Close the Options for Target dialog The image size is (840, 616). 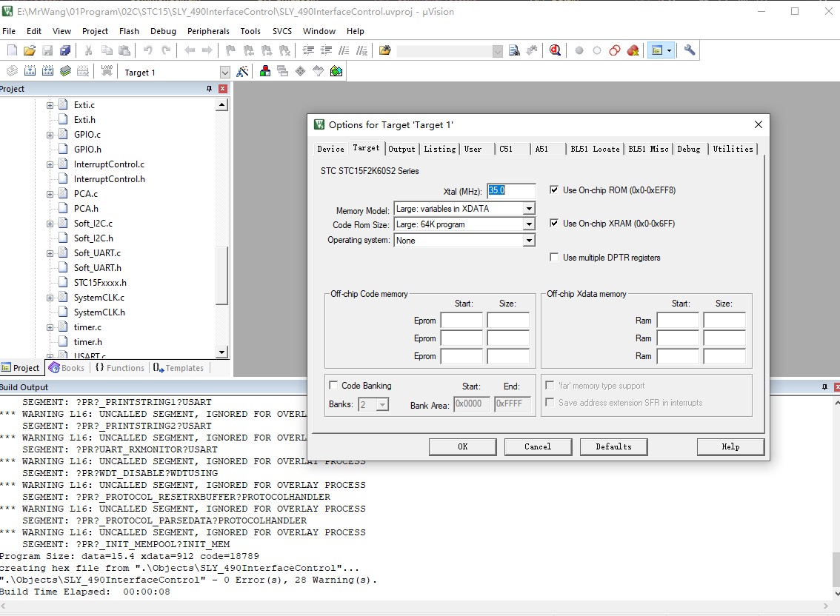[758, 124]
